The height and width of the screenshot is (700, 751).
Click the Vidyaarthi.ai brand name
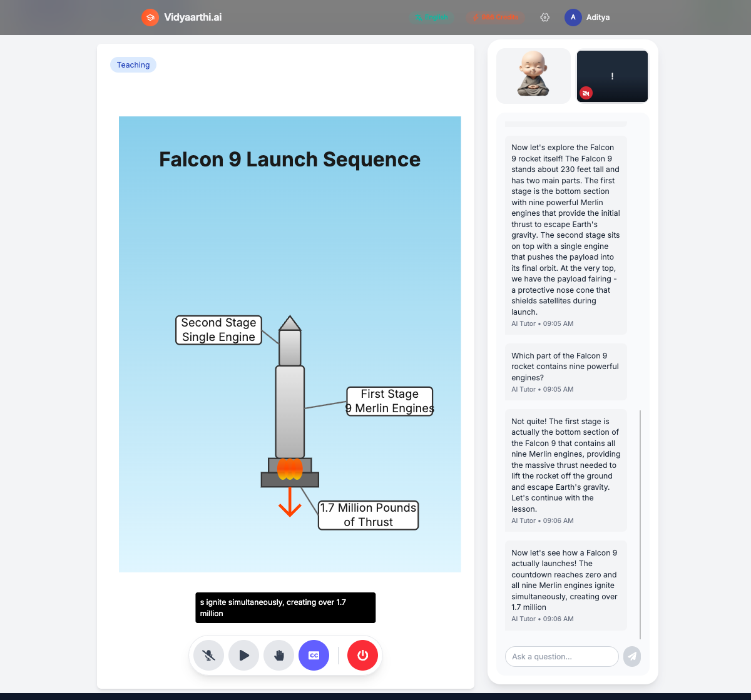193,18
